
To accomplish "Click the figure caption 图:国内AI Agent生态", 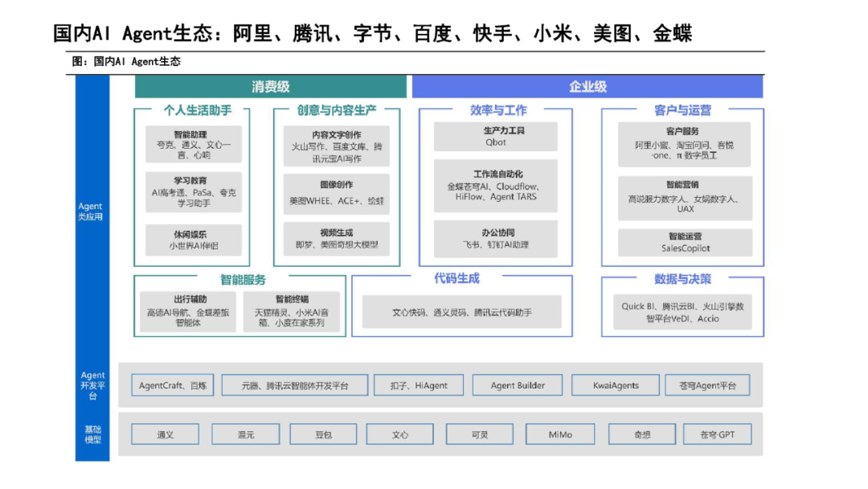I will click(x=126, y=61).
